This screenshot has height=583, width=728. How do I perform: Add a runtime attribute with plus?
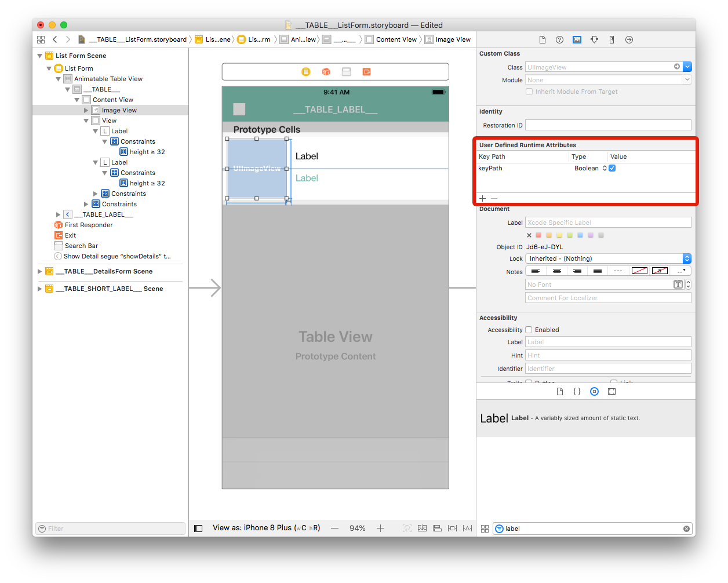(x=482, y=198)
